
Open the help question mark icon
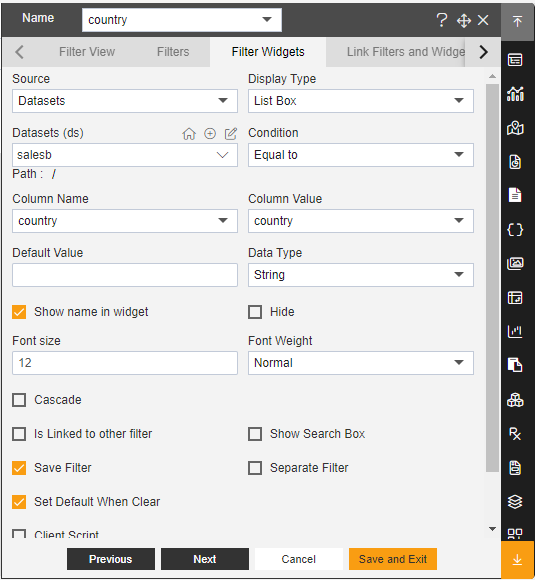441,20
